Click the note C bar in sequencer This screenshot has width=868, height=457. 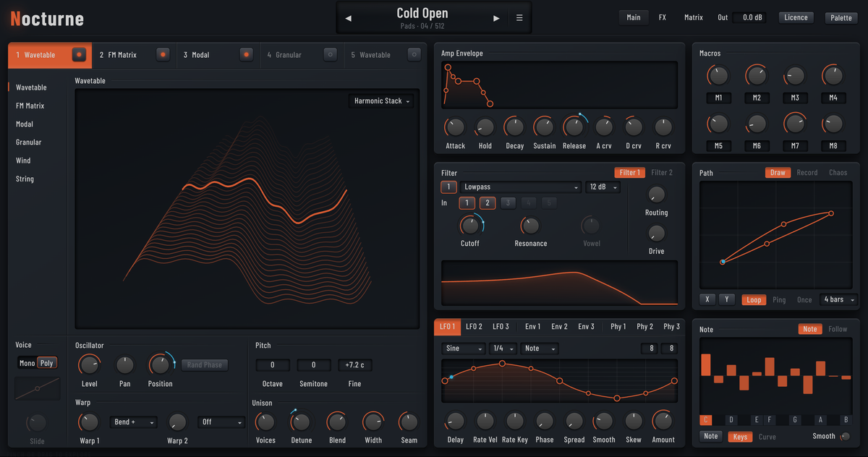706,365
